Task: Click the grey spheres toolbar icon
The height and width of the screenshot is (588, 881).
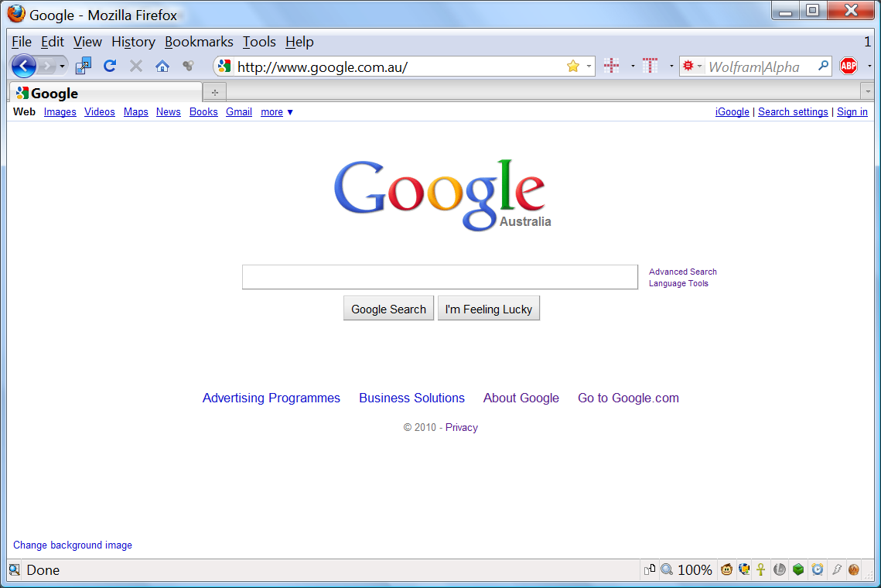Action: tap(188, 67)
